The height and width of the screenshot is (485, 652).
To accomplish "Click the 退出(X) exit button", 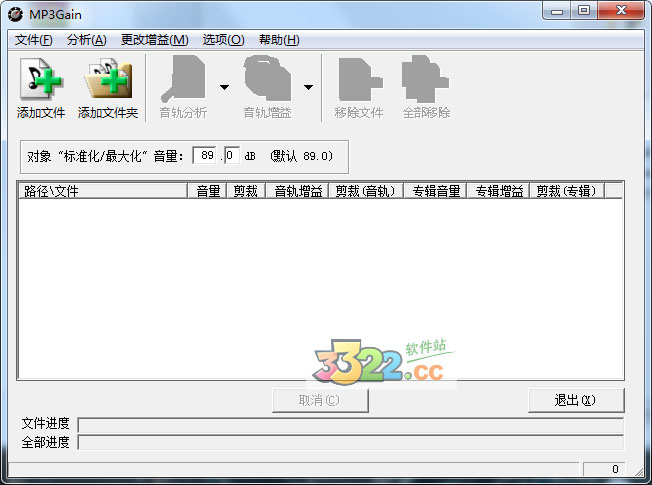I will click(576, 400).
